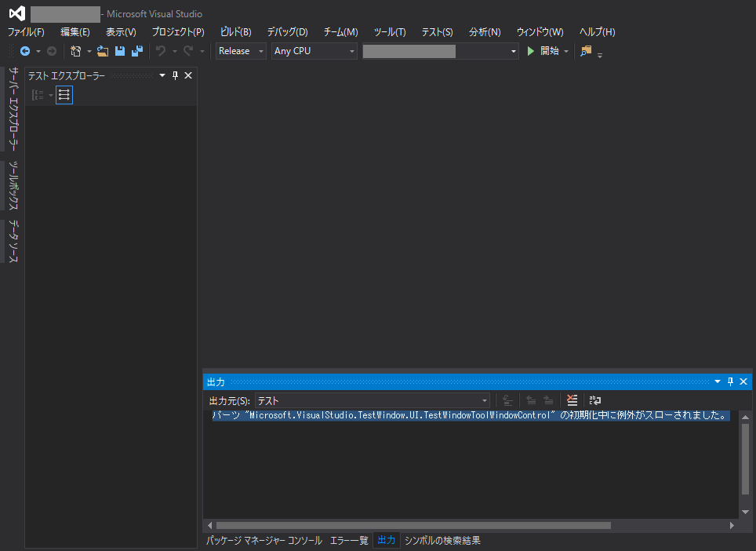Switch to パッケージ マネージャー コンソール tab
The width and height of the screenshot is (756, 551).
(x=264, y=540)
